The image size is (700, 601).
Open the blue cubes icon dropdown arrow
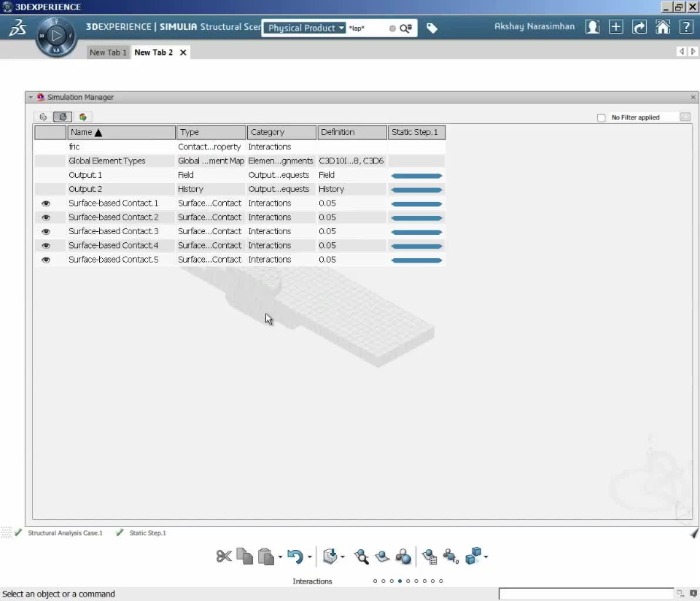pos(486,557)
